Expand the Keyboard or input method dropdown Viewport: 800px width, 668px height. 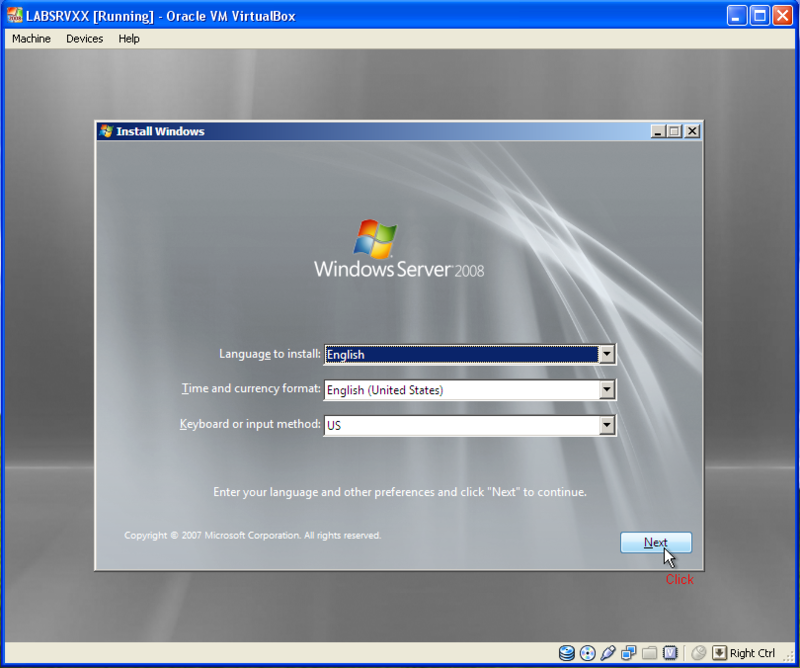click(606, 425)
